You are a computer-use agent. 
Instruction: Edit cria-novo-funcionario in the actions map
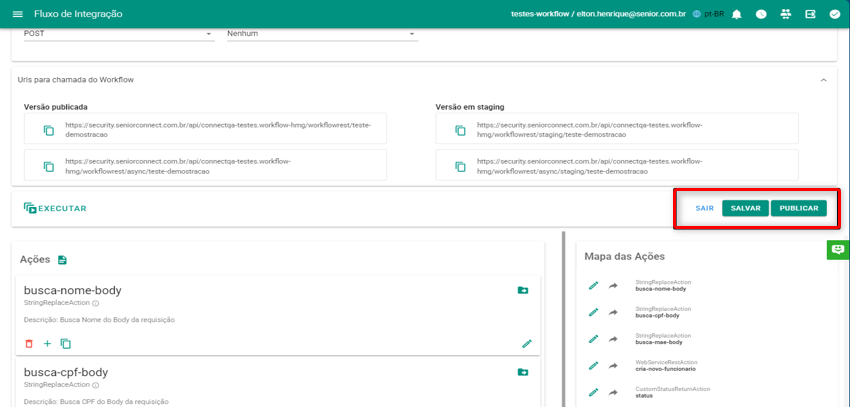point(593,366)
